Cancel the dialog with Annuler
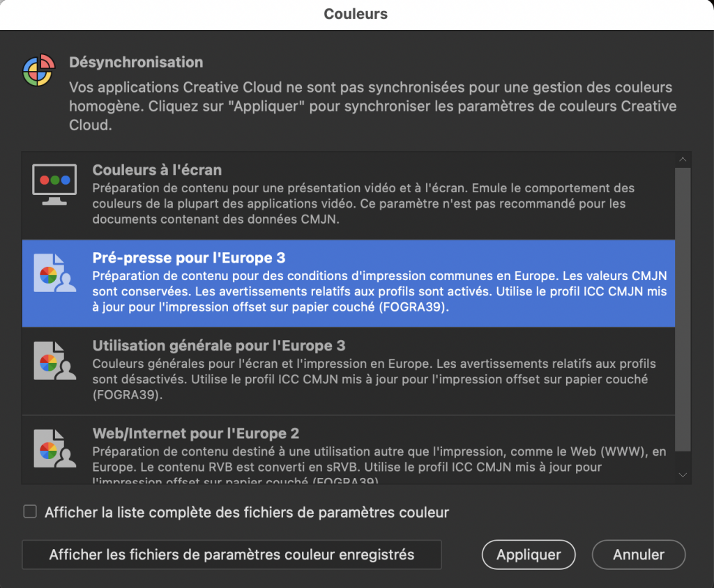Screen dimensions: 714x588 (638, 555)
